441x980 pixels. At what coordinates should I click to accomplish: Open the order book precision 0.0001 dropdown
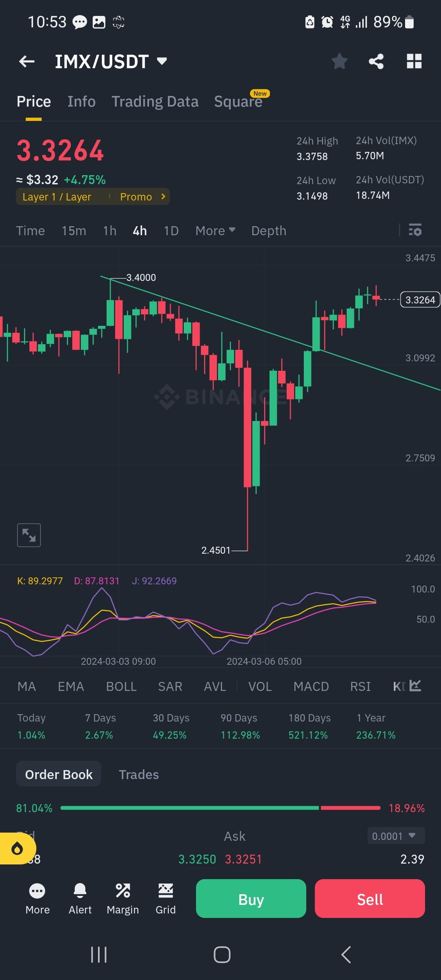[x=394, y=836]
